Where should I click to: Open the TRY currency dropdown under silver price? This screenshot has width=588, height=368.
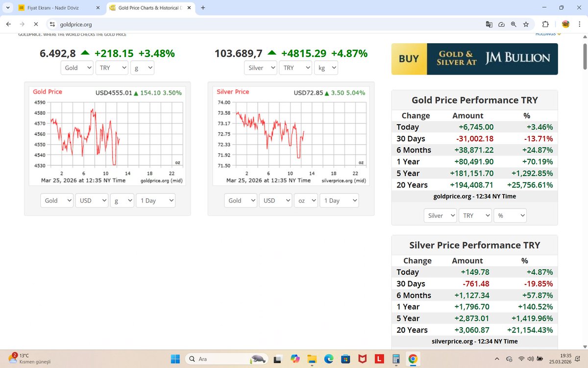click(x=295, y=68)
